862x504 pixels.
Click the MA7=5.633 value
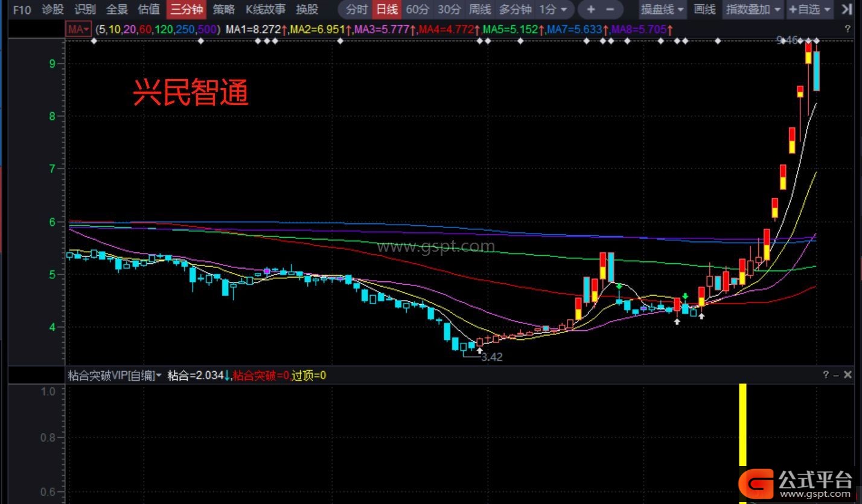[577, 29]
